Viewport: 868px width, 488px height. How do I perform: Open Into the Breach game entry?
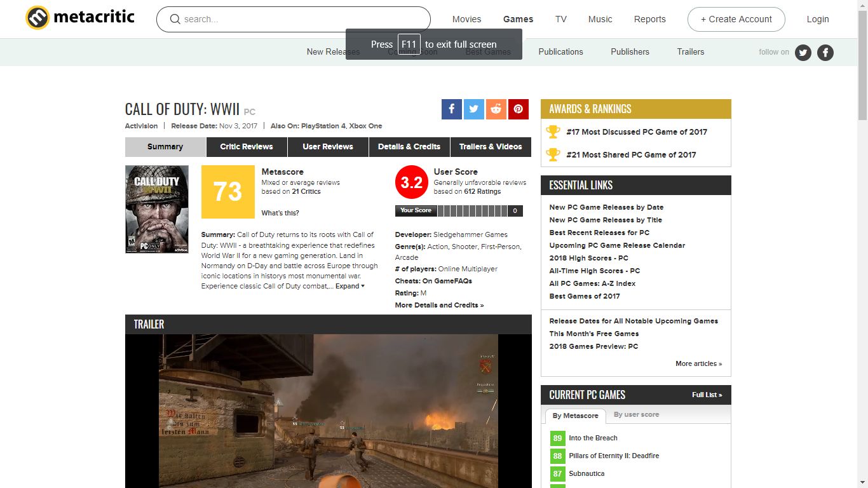tap(593, 438)
